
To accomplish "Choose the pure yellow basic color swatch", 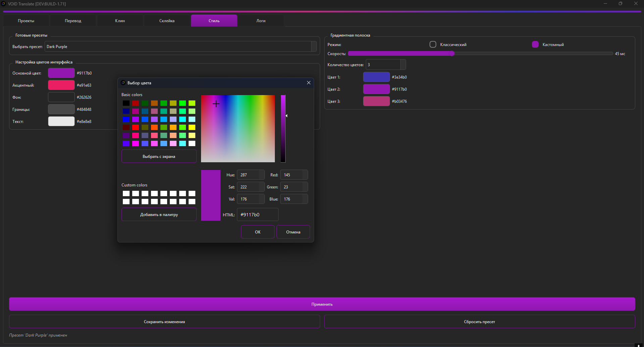I will pyautogui.click(x=192, y=127).
